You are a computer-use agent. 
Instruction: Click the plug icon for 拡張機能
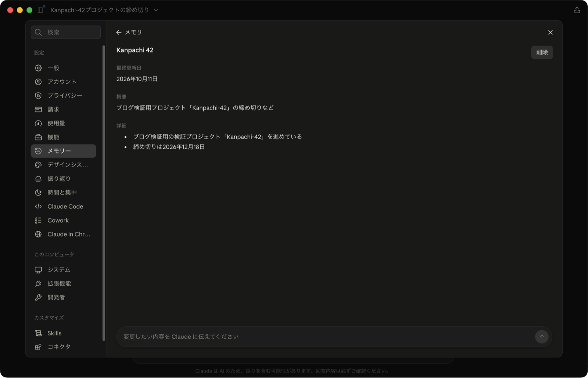(38, 284)
